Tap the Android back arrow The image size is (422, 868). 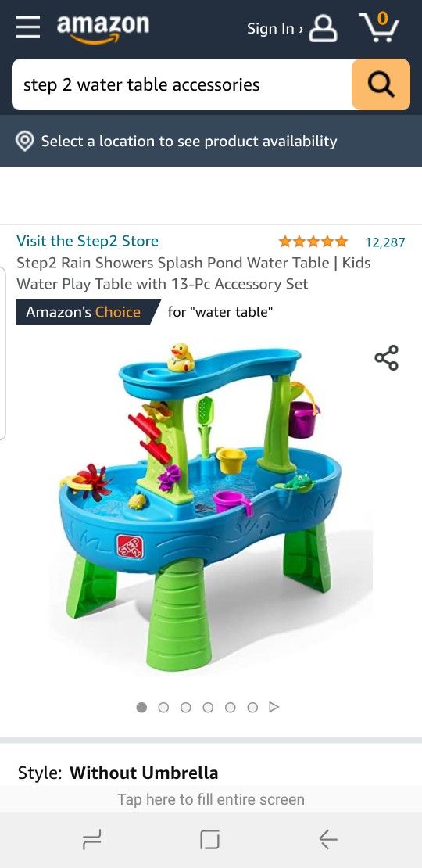[328, 840]
